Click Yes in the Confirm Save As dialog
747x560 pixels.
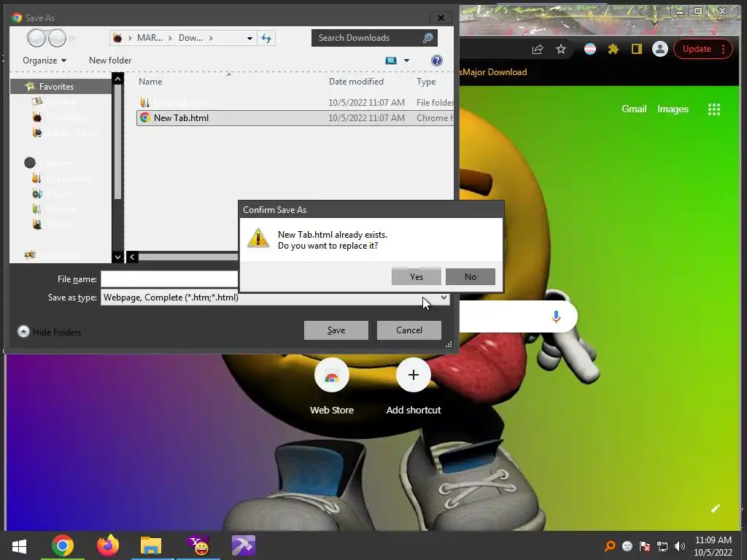coord(416,276)
